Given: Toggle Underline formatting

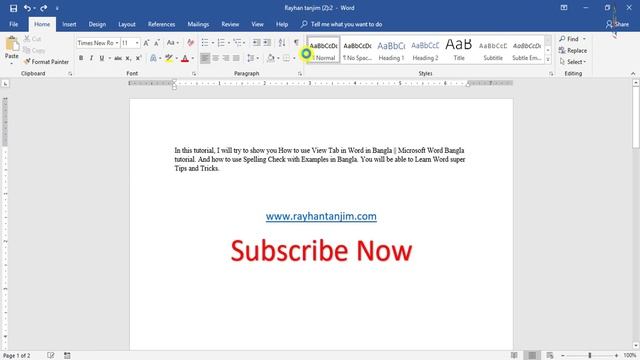Looking at the screenshot, I should tap(102, 58).
